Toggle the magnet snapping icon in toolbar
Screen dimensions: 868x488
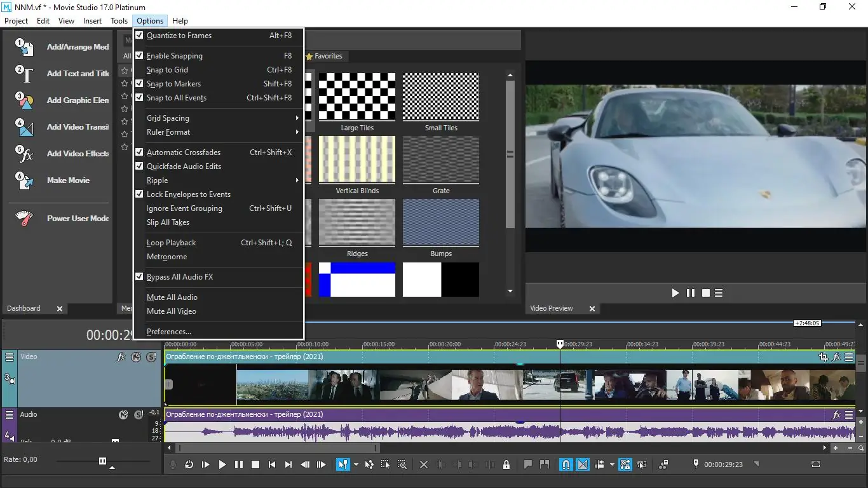[x=565, y=464]
